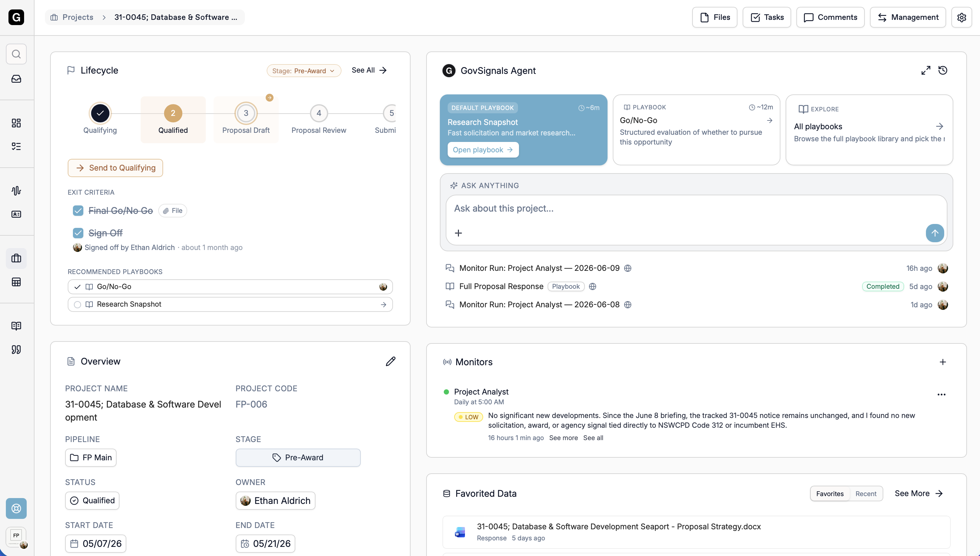Expand All playbooks explore arrow

coord(940,126)
